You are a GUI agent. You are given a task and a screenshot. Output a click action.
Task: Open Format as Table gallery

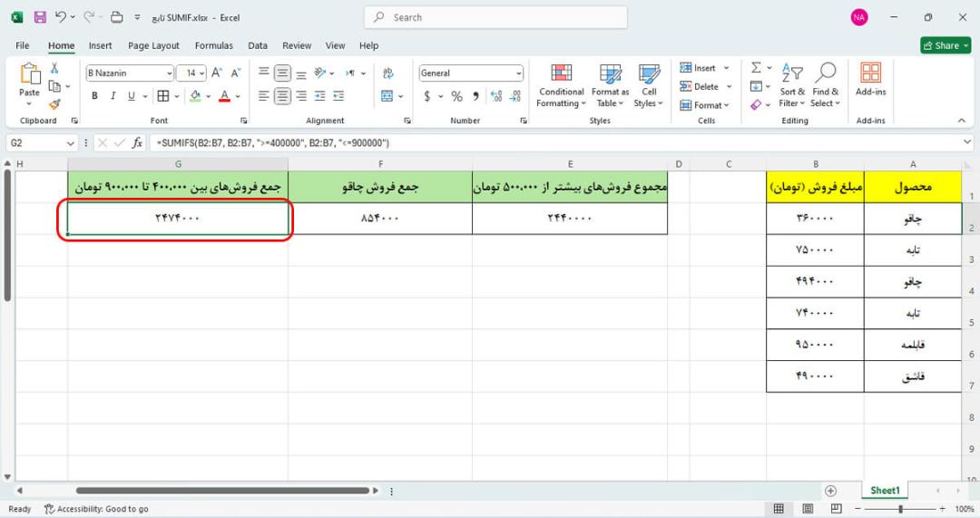click(x=610, y=86)
